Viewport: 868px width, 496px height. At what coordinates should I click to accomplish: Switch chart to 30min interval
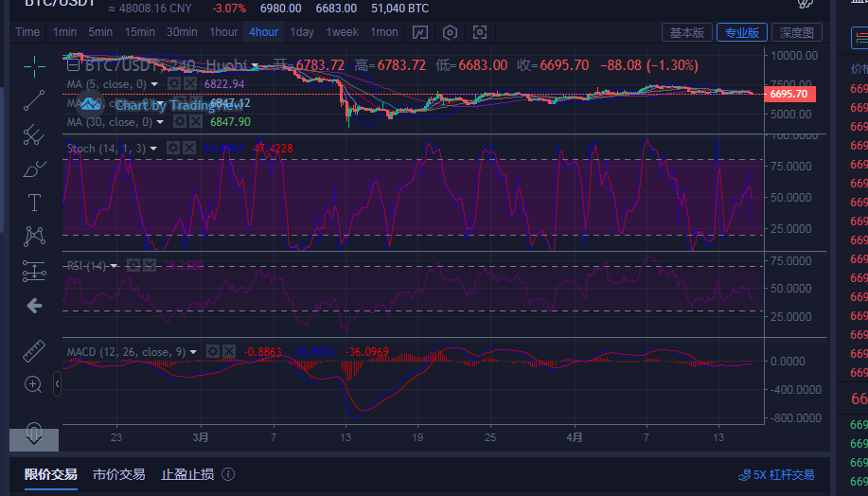pyautogui.click(x=182, y=32)
